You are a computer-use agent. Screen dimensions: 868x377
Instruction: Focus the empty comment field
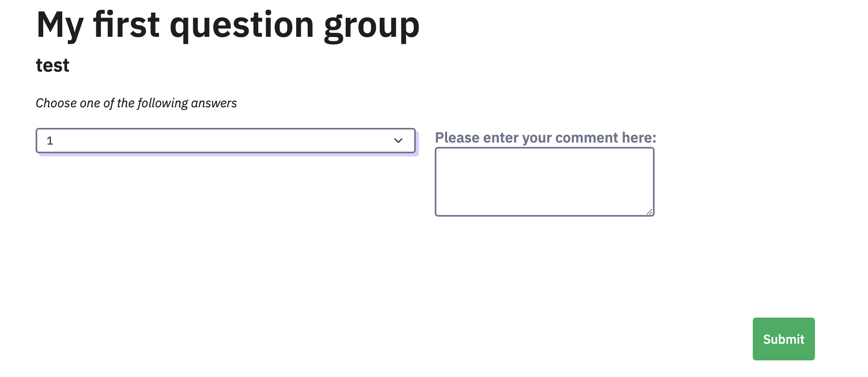click(x=544, y=182)
